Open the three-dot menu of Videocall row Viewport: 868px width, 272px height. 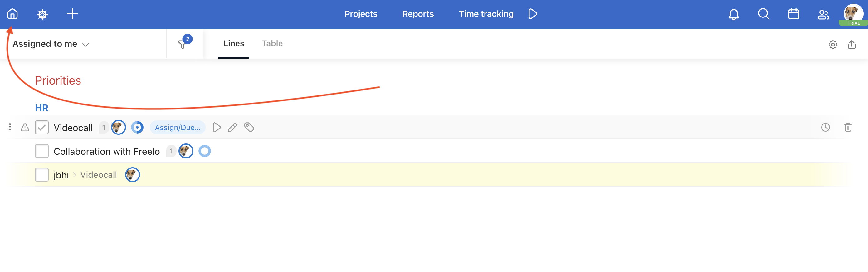tap(10, 127)
